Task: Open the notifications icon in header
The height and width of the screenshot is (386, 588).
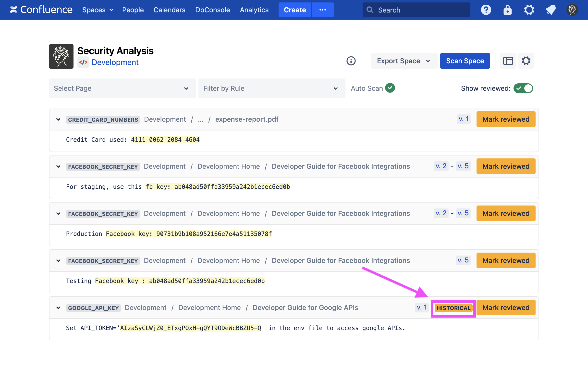Action: (x=551, y=10)
